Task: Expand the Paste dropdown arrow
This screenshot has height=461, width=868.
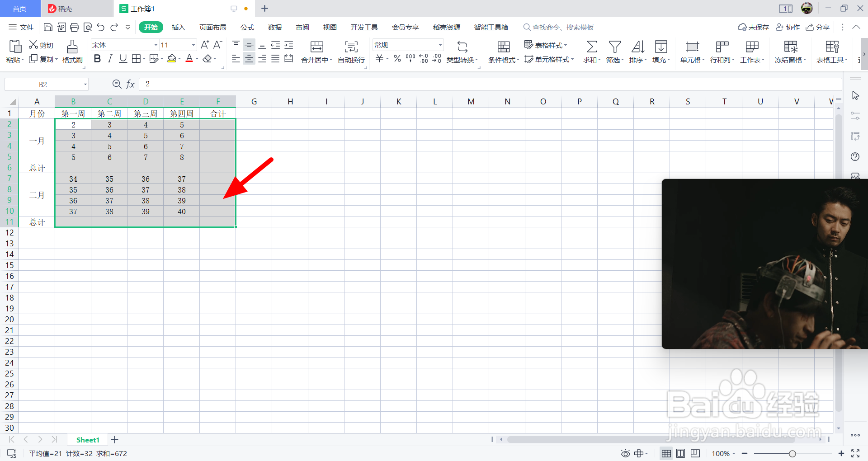Action: point(23,60)
